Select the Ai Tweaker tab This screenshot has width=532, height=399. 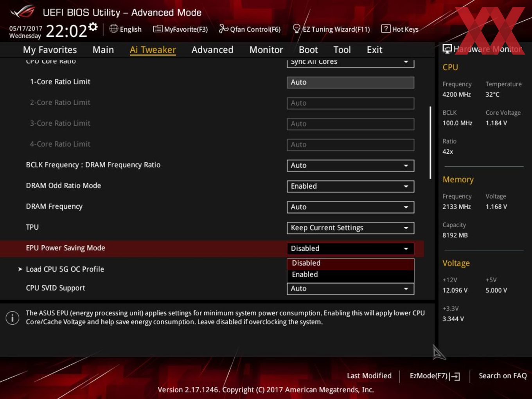point(153,50)
